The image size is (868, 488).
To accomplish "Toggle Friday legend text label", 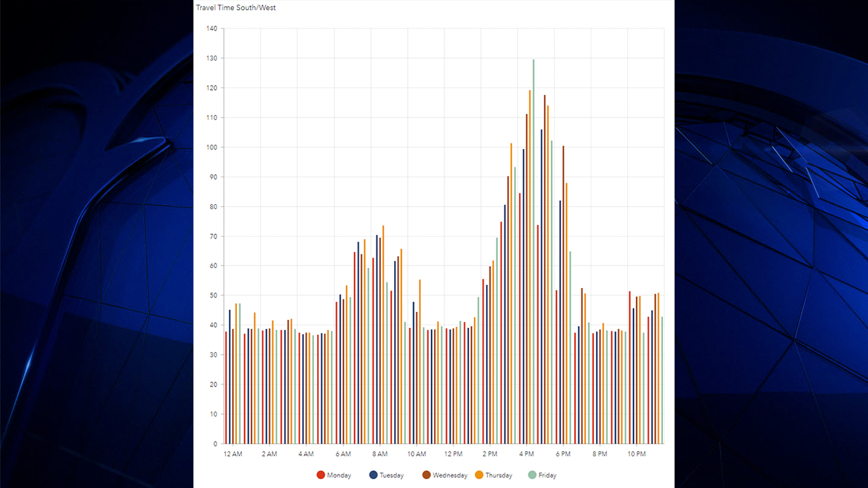I will [x=547, y=475].
